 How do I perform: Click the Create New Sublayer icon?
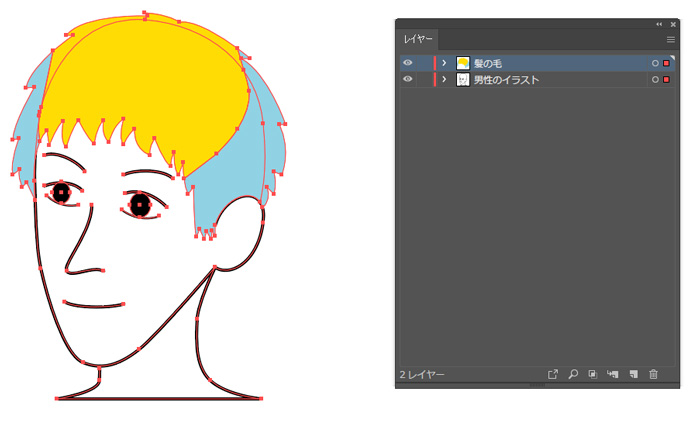pyautogui.click(x=612, y=374)
